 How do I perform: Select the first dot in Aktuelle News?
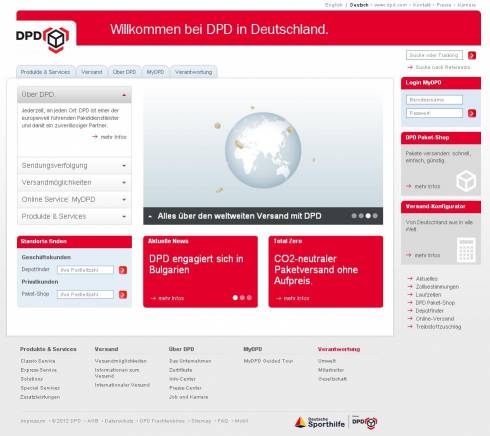[x=235, y=297]
